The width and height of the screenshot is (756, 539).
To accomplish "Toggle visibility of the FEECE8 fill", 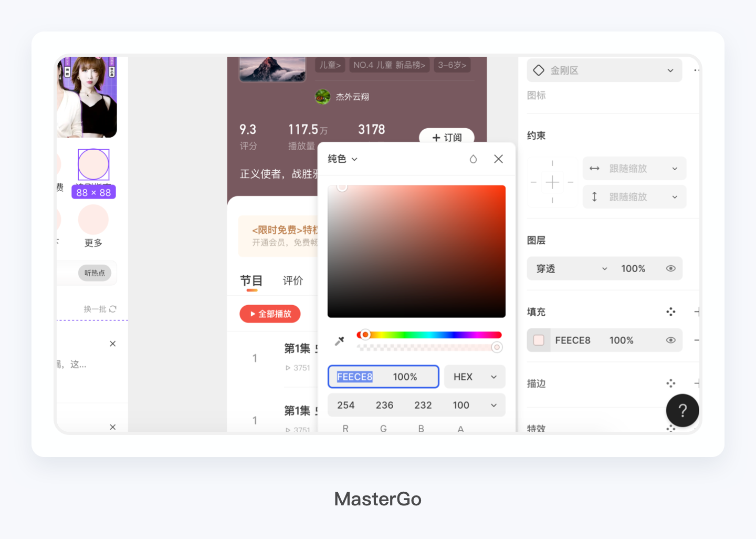I will [x=670, y=340].
